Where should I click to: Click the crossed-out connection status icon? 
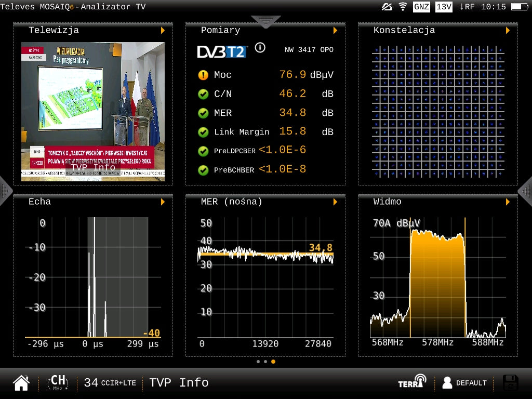click(387, 6)
